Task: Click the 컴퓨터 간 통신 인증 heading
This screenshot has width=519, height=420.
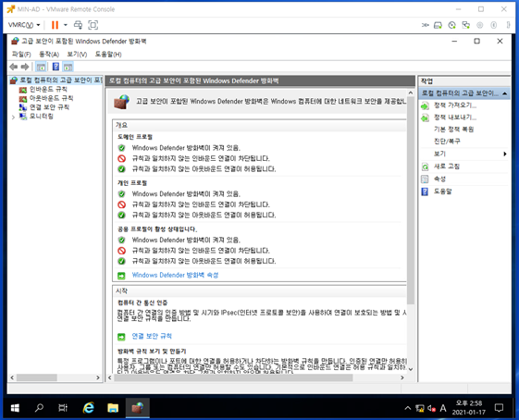Action: (142, 303)
